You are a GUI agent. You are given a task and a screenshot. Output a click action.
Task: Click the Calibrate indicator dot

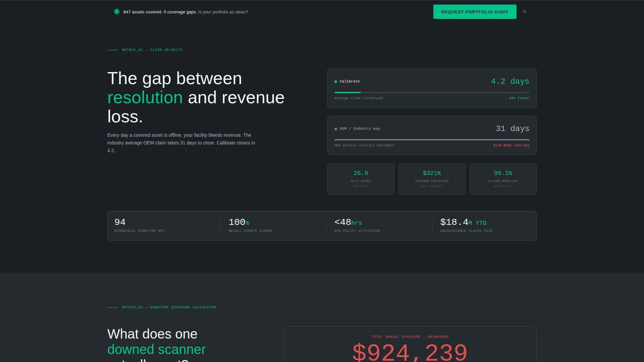pyautogui.click(x=335, y=81)
